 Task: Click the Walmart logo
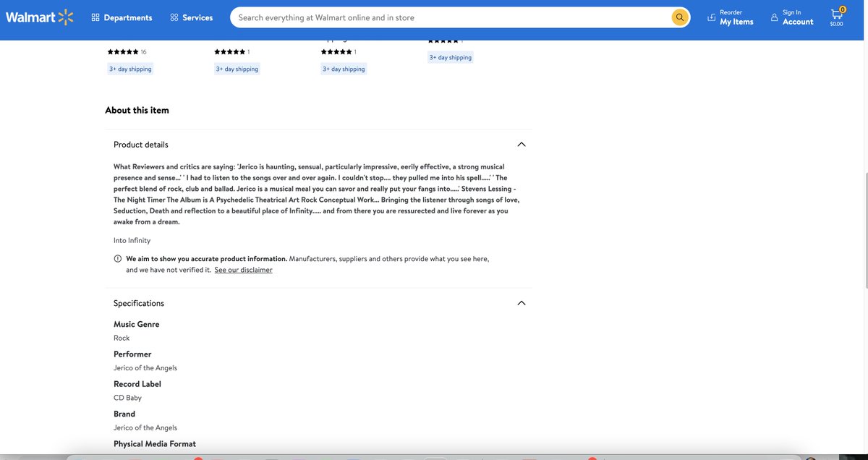click(x=40, y=17)
